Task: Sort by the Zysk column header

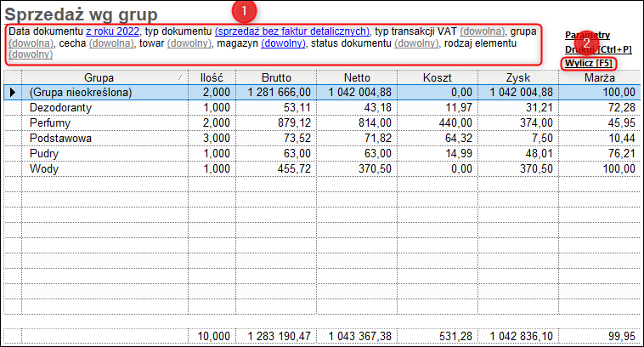Action: tap(518, 77)
